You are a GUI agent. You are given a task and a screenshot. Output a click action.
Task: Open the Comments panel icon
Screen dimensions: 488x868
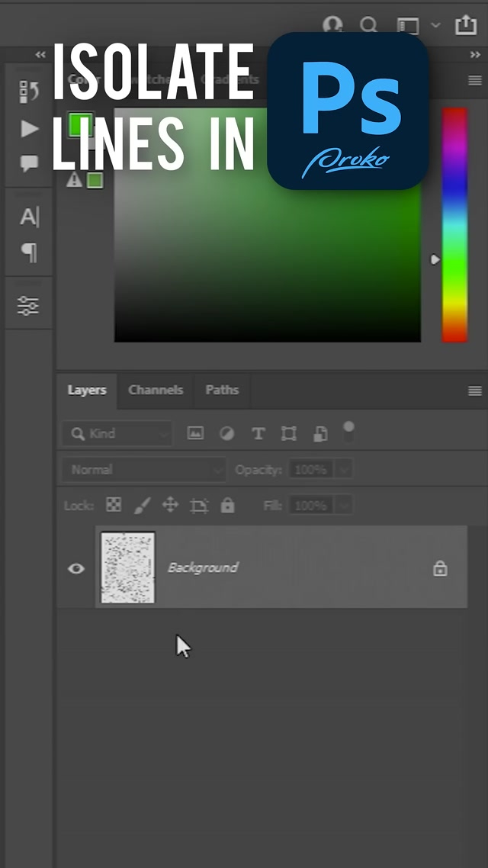tap(29, 164)
